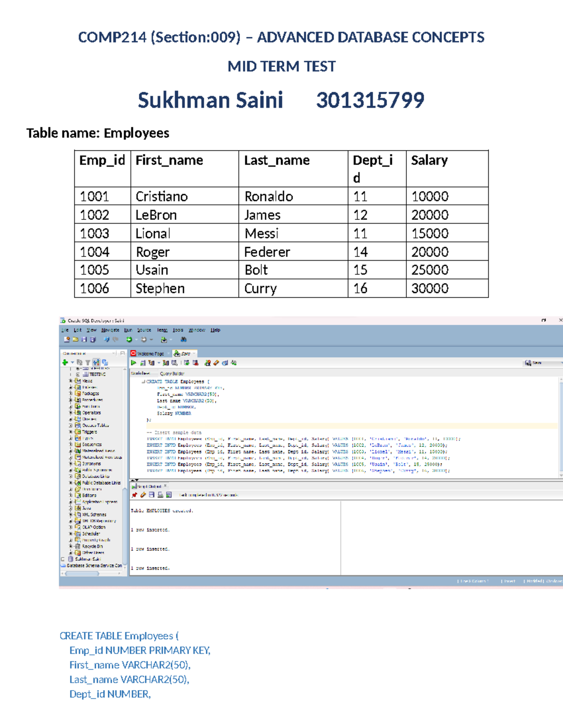The width and height of the screenshot is (563, 728).
Task: Click the Save All icon in the main toolbar
Action: click(x=93, y=339)
